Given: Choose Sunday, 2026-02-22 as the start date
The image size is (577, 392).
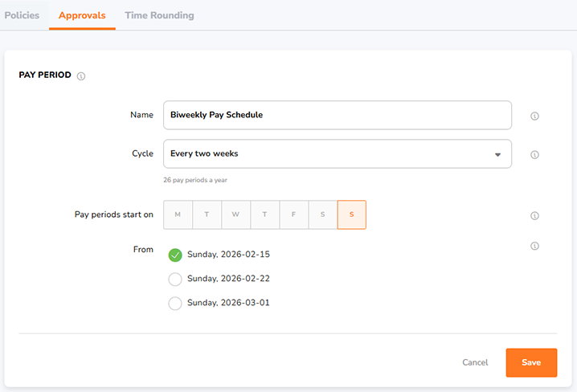Looking at the screenshot, I should tap(175, 279).
